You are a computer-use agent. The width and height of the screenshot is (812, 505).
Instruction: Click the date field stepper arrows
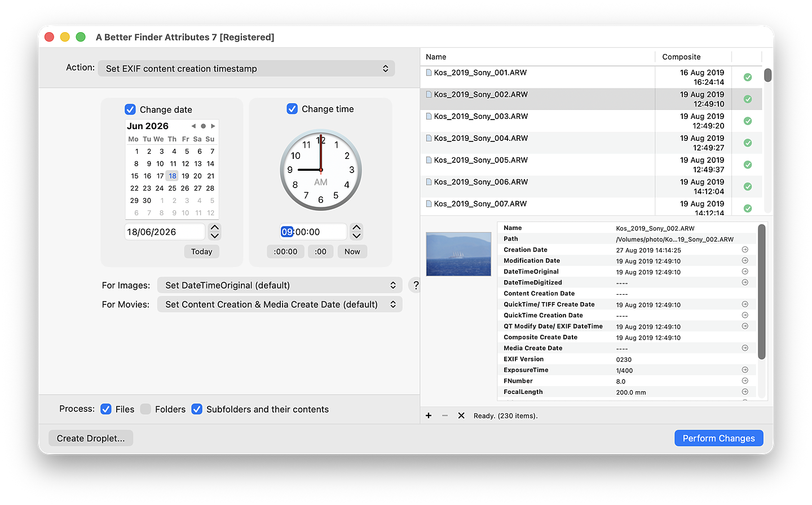coord(215,232)
